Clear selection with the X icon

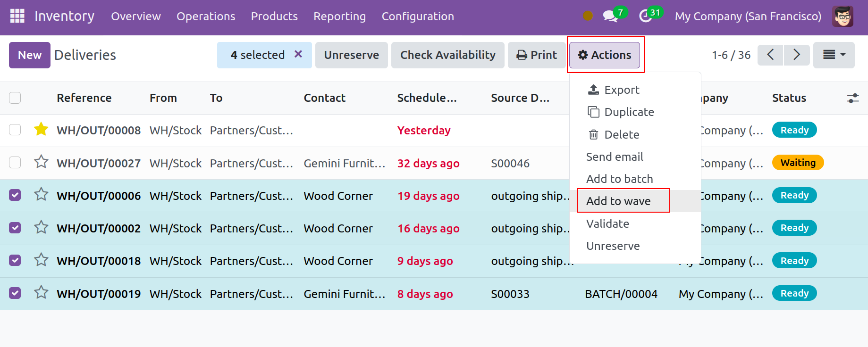298,55
